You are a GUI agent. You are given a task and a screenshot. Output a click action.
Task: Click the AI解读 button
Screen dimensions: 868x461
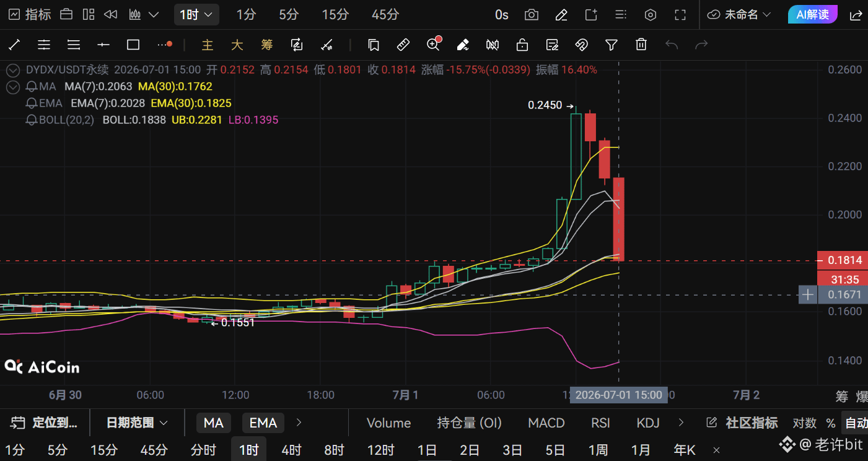tap(812, 14)
